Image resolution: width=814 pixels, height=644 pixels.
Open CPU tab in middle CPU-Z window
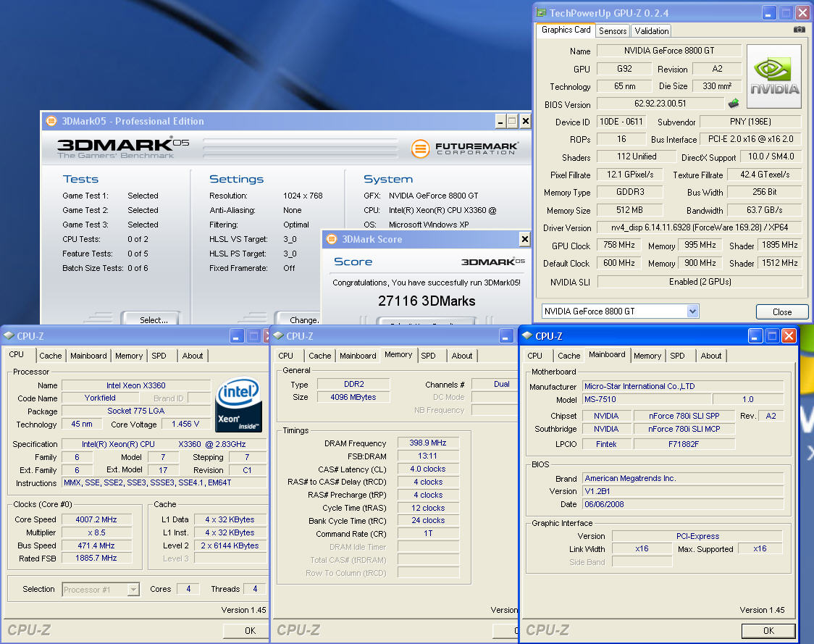pos(285,356)
